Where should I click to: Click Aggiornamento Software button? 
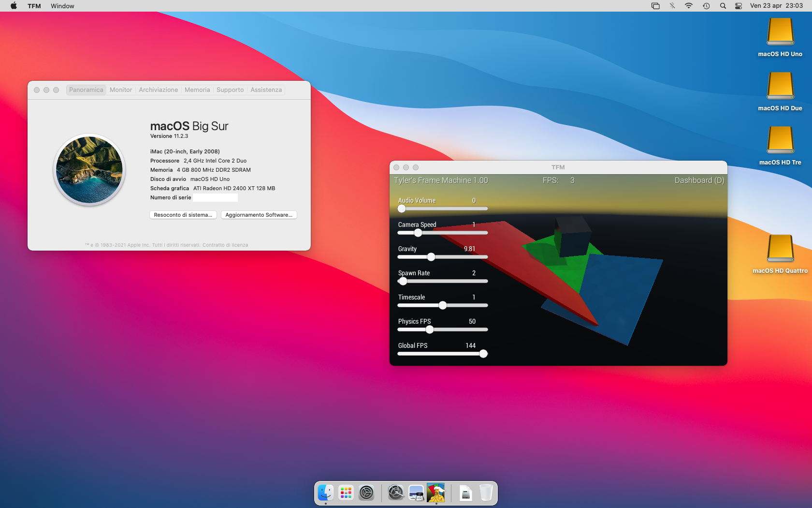(259, 215)
